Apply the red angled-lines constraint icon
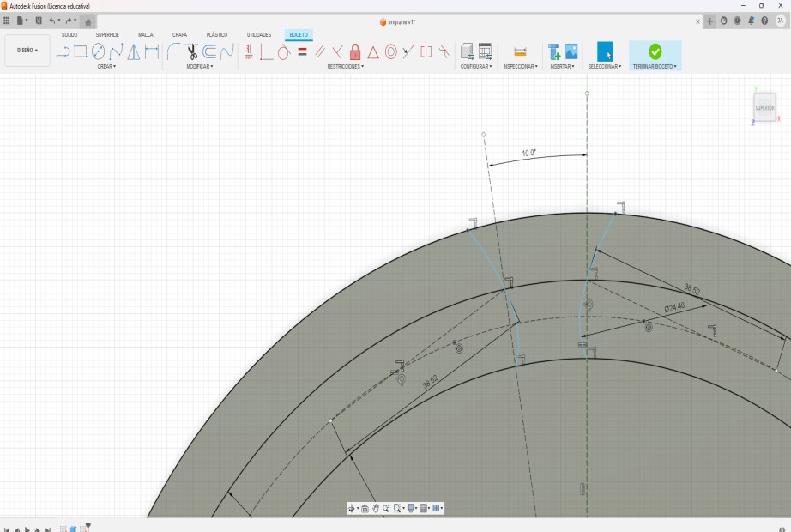 coord(337,51)
